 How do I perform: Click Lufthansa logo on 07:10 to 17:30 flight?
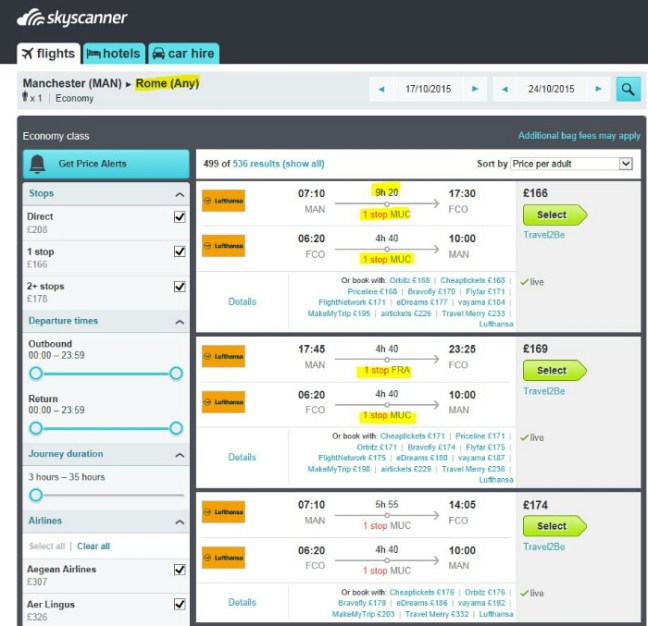coord(223,201)
